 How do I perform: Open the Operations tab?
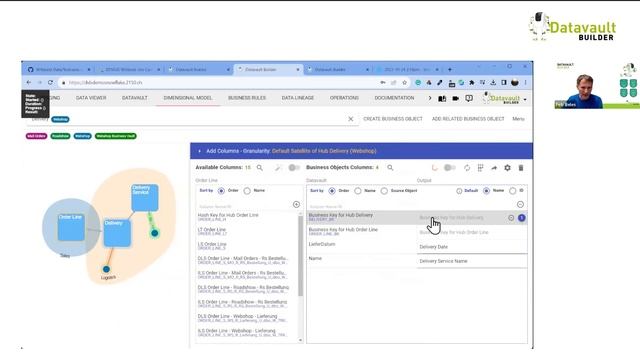(344, 98)
